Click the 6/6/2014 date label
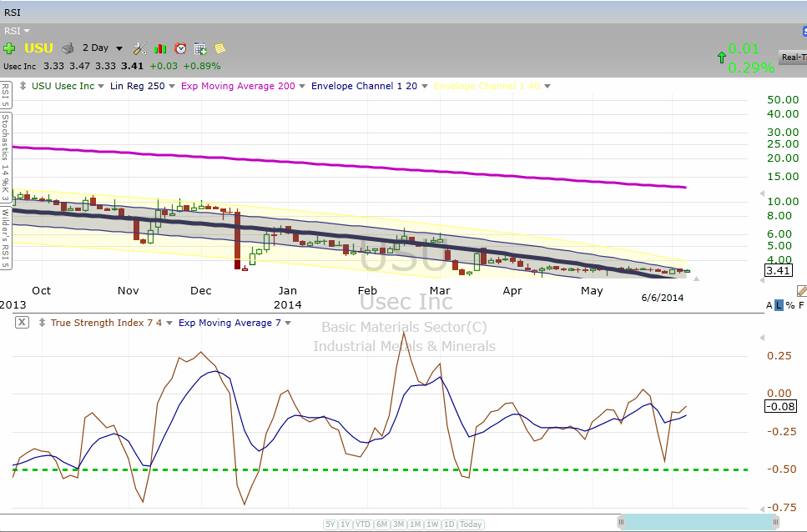This screenshot has height=532, width=807. click(663, 298)
